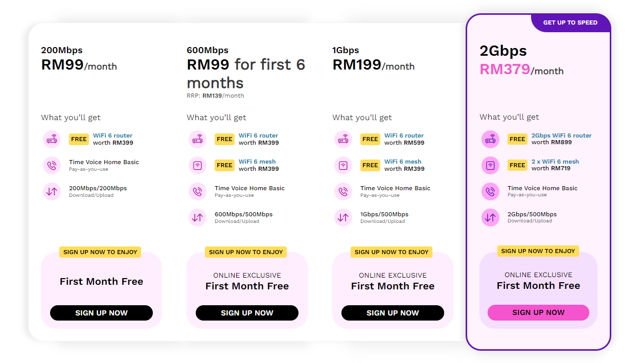Click the router icon in the 2Gbps plan
This screenshot has width=644, height=363.
click(490, 139)
